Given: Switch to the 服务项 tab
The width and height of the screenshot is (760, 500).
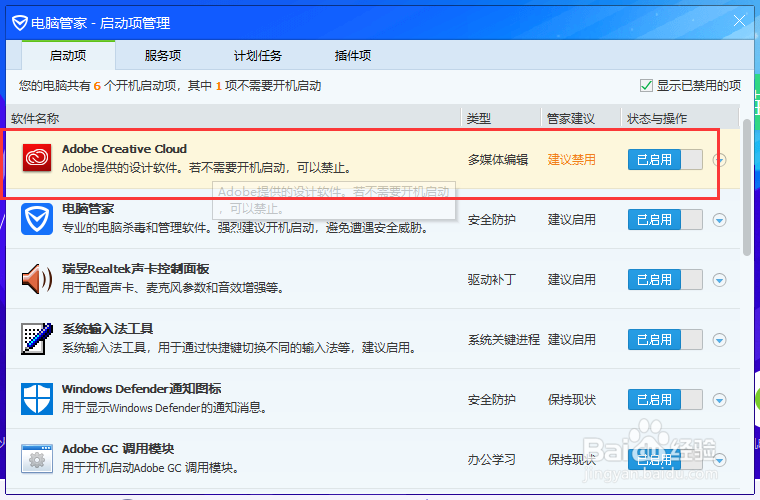Looking at the screenshot, I should click(x=163, y=55).
